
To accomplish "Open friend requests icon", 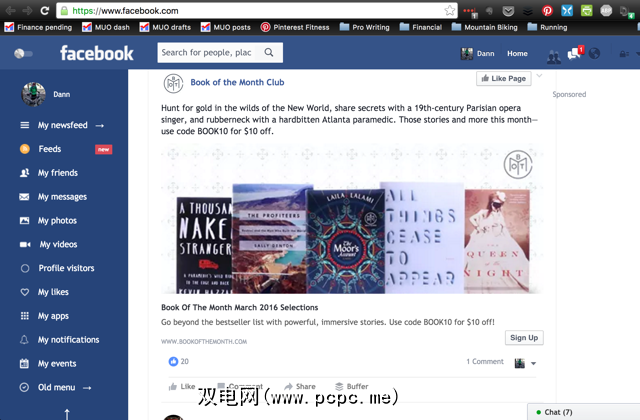I will click(x=553, y=56).
